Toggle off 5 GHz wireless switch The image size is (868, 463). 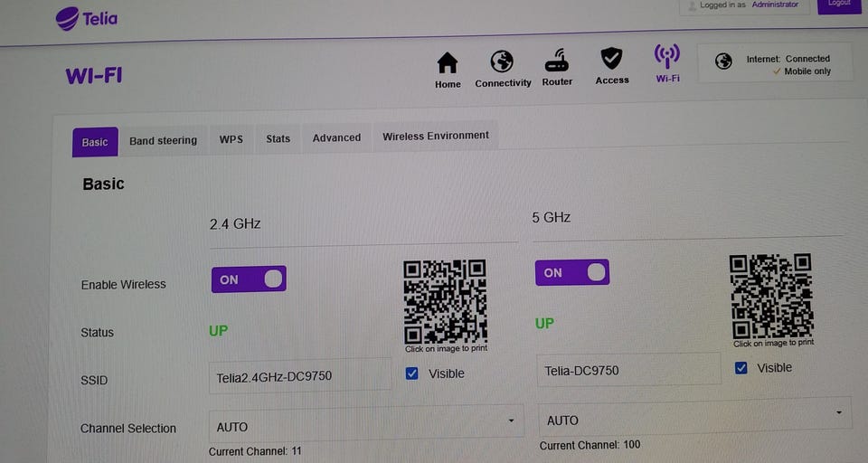coord(571,272)
